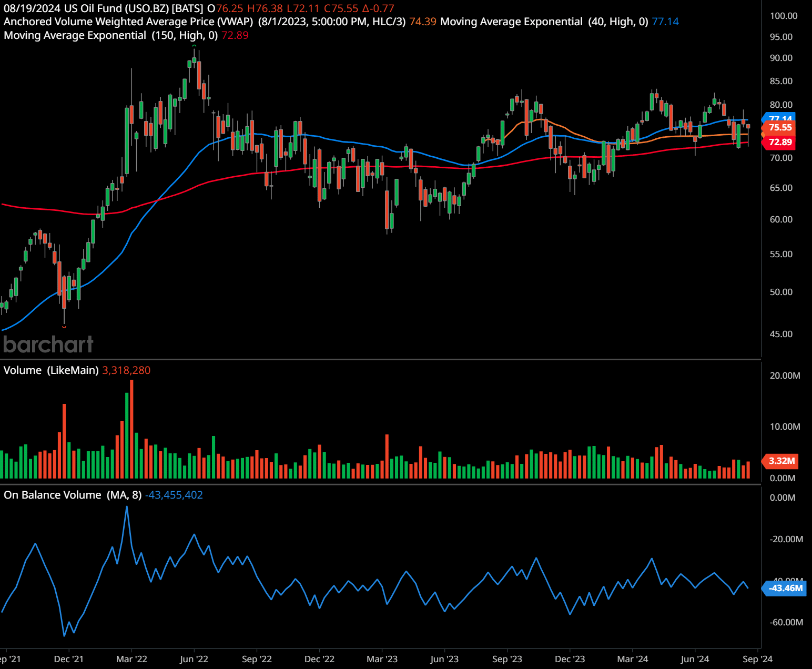
Task: Click the 45.00 price axis label
Action: click(781, 334)
